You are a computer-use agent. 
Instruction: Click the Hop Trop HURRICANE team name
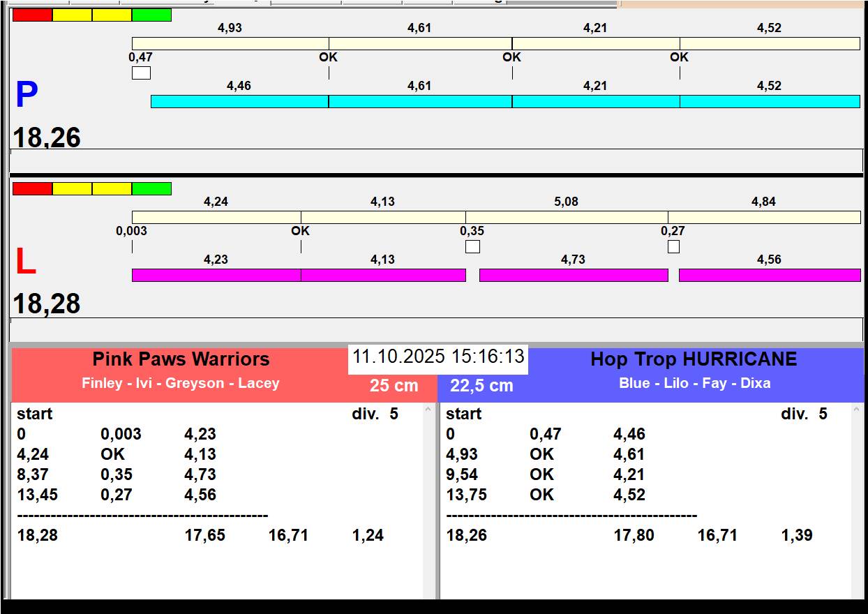[x=694, y=359]
